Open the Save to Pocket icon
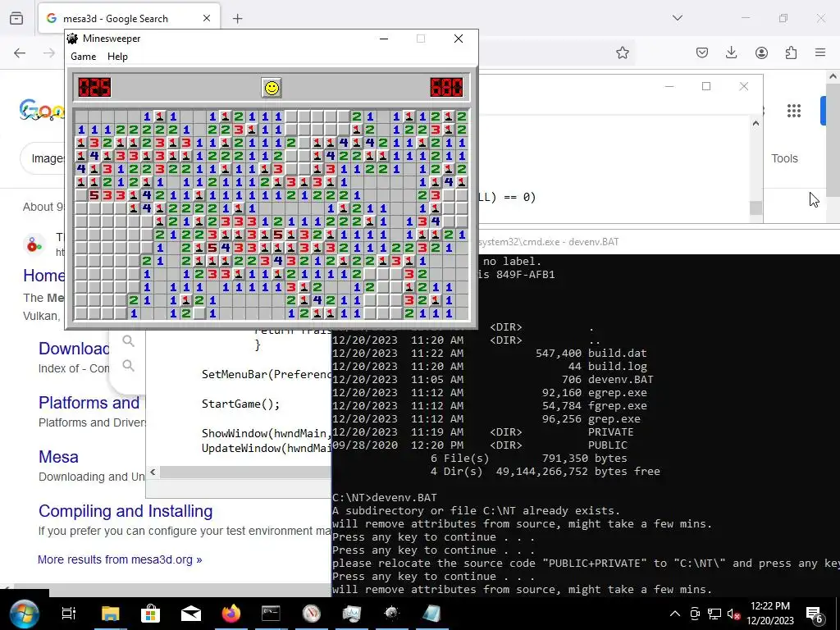 702,52
